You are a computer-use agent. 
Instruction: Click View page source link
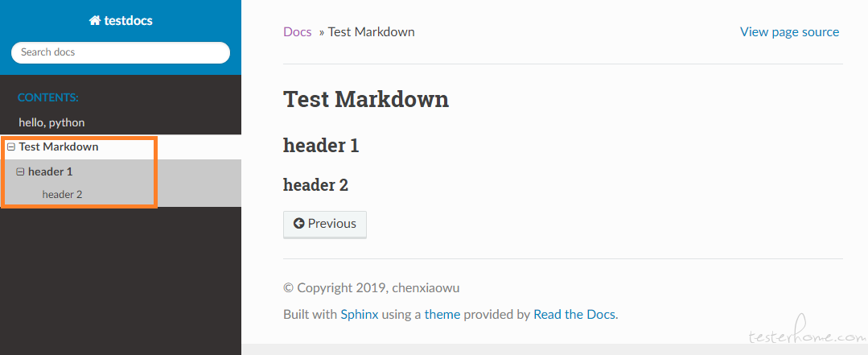point(789,32)
